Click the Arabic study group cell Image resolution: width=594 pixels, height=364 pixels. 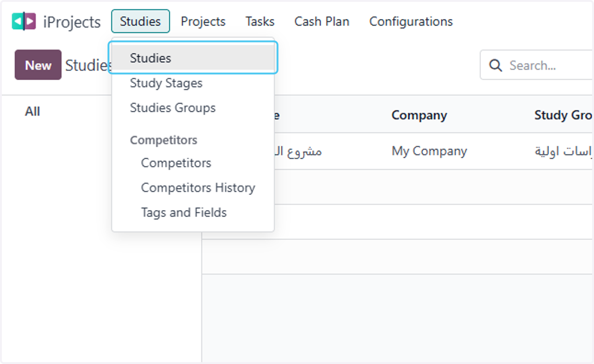564,151
